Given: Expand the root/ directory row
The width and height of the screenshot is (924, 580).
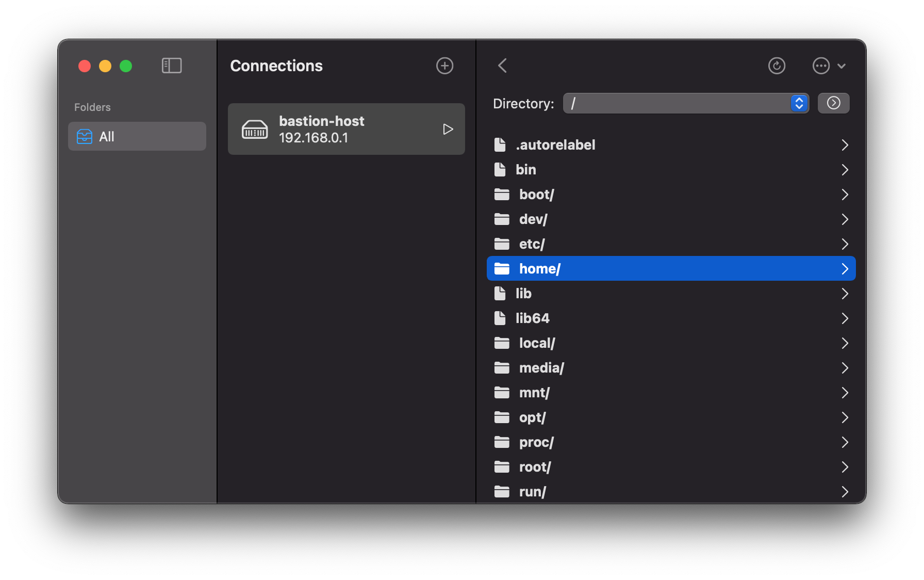Looking at the screenshot, I should coord(845,466).
